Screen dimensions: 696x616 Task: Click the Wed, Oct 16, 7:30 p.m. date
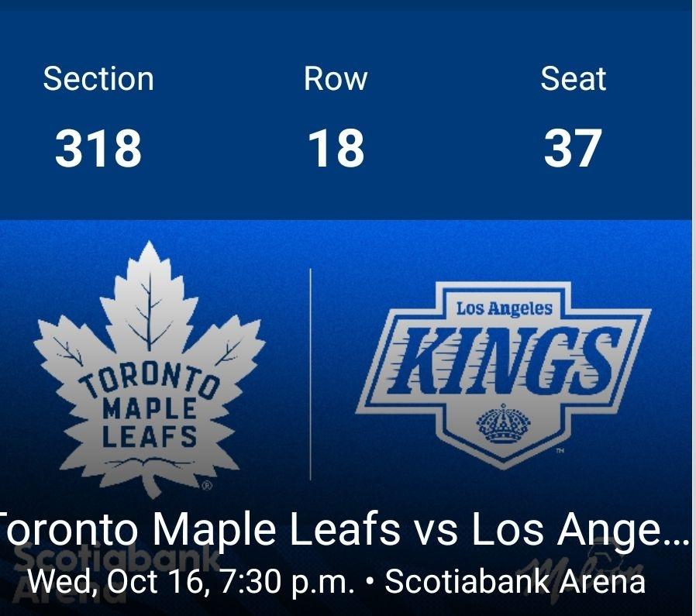coord(191,582)
